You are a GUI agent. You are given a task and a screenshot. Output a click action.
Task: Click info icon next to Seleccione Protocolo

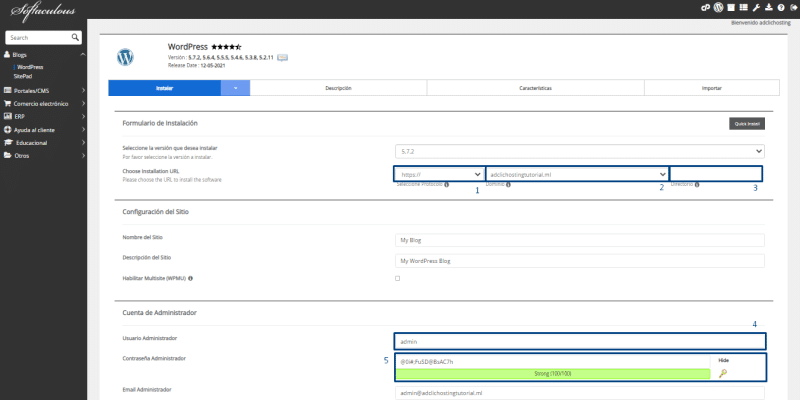coord(446,185)
